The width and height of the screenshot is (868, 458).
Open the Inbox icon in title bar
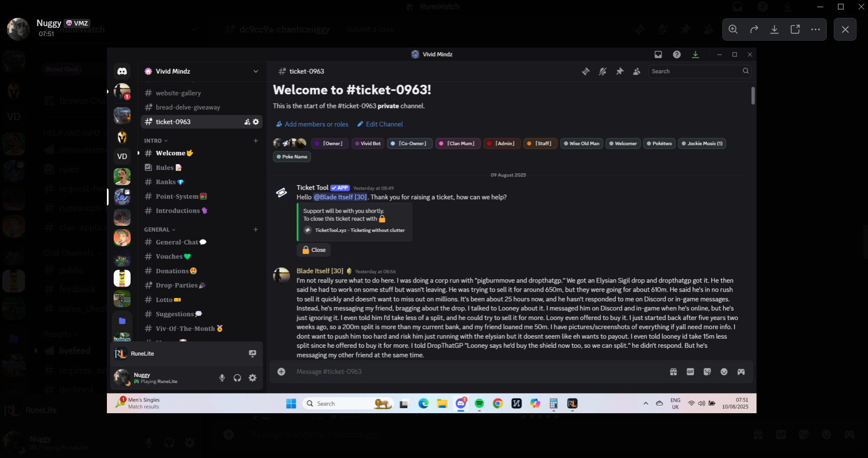tap(658, 54)
